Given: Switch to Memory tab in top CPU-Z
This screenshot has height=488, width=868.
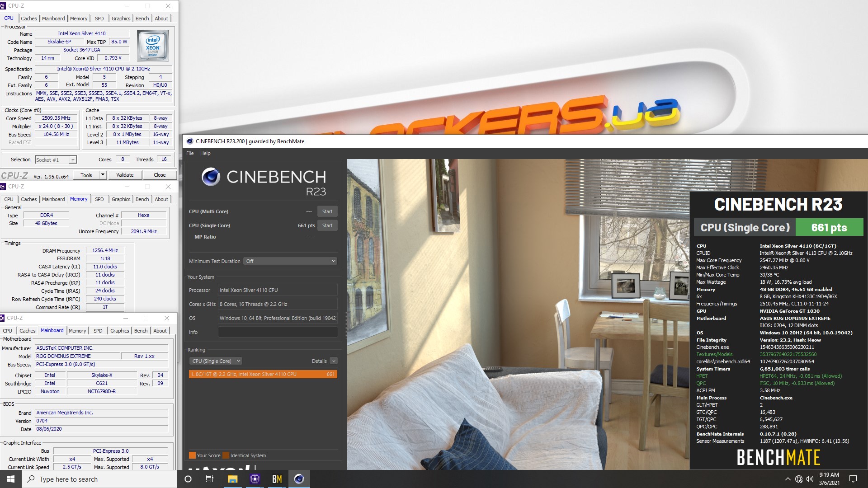Looking at the screenshot, I should 79,19.
